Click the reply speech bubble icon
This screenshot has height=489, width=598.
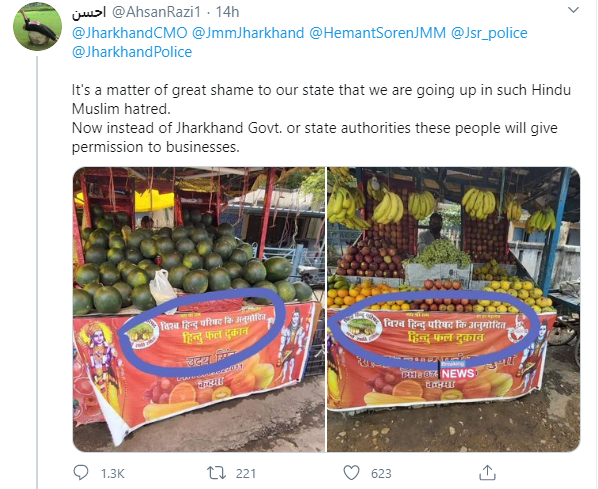click(81, 473)
